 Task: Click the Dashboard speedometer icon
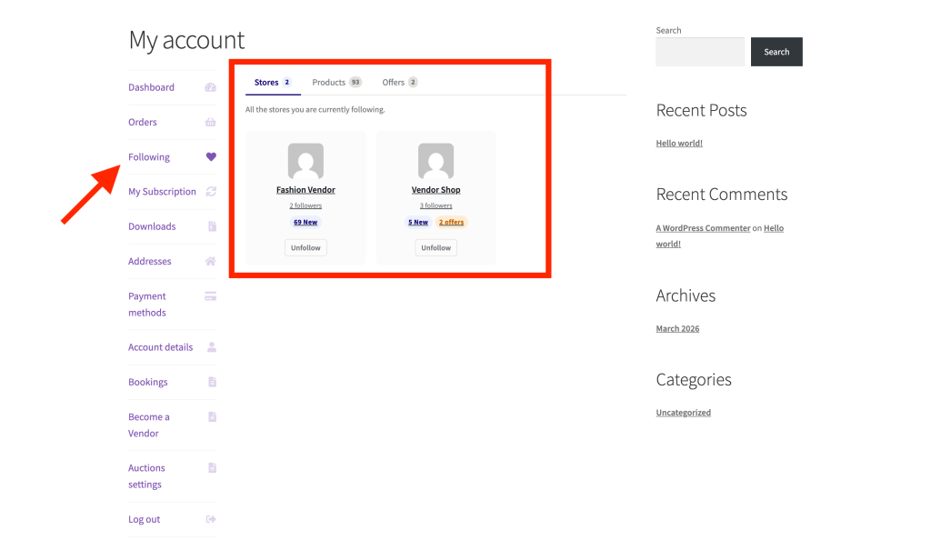tap(211, 87)
